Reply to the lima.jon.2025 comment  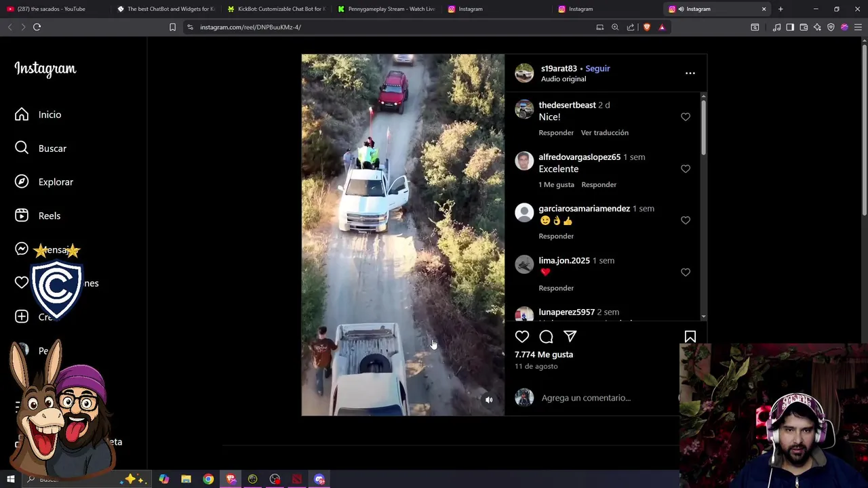click(x=556, y=288)
